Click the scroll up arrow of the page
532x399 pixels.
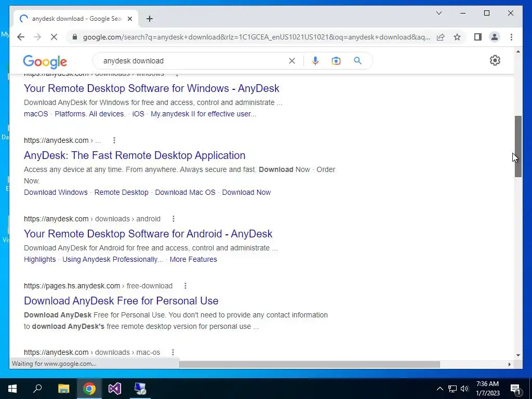518,51
